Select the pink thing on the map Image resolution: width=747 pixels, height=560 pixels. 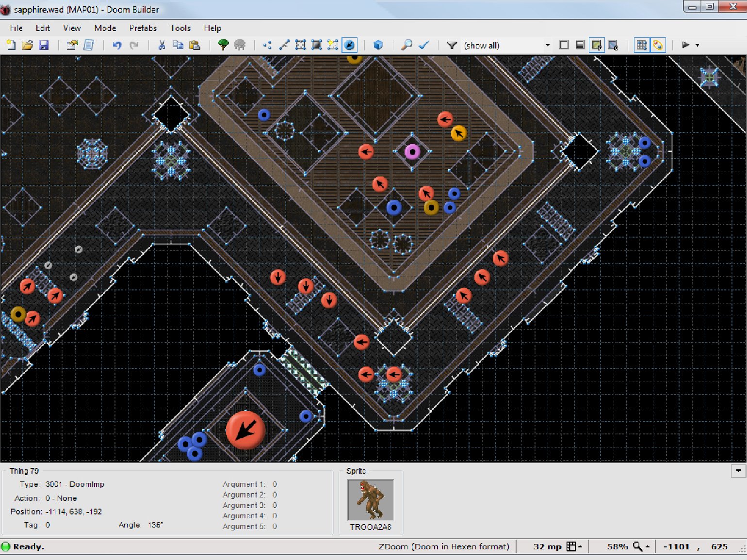coord(412,152)
